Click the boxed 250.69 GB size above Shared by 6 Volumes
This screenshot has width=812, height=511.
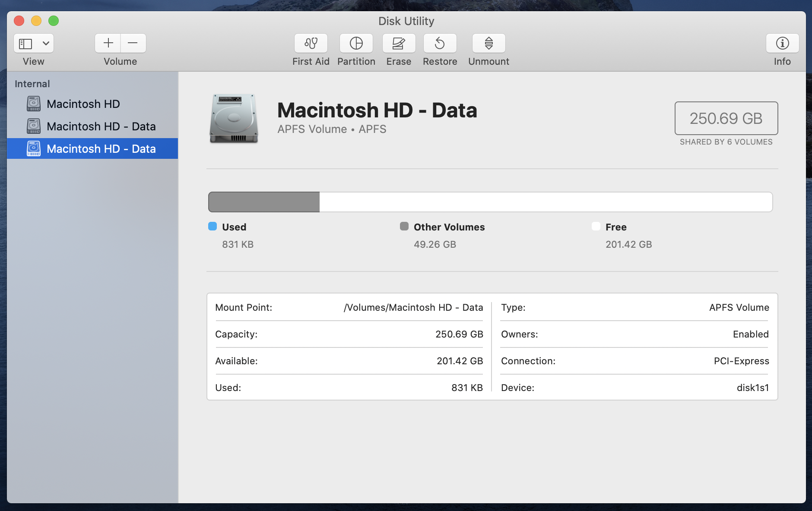pos(726,118)
